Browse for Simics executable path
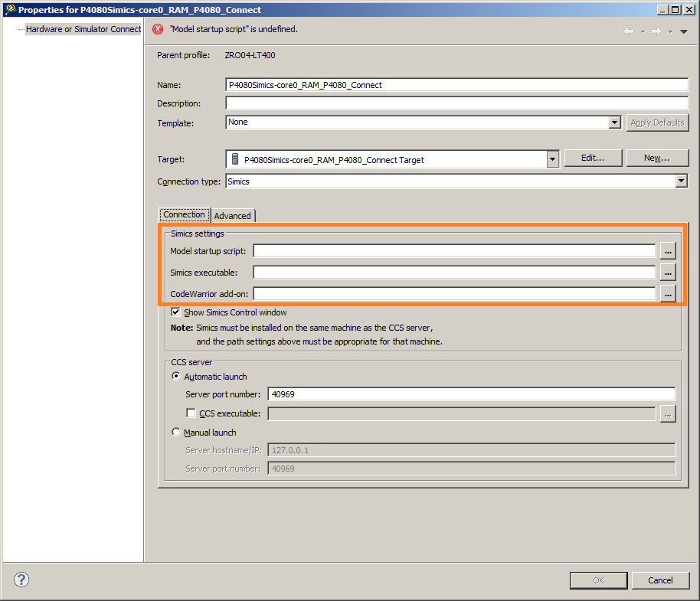 tap(668, 273)
